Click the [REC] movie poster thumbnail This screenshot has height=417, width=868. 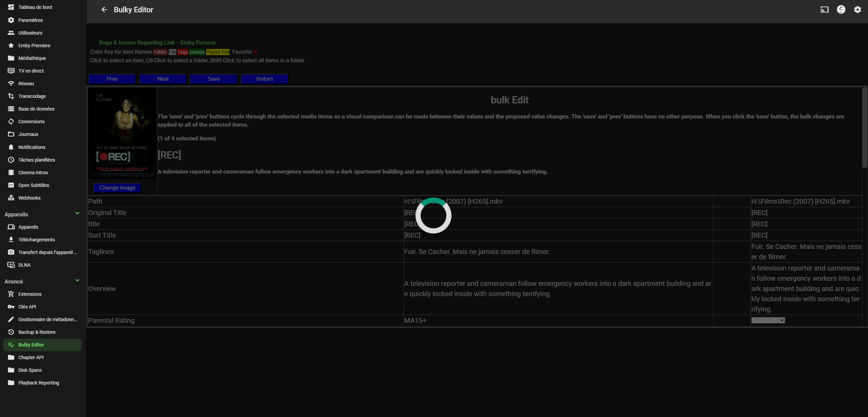(x=122, y=134)
